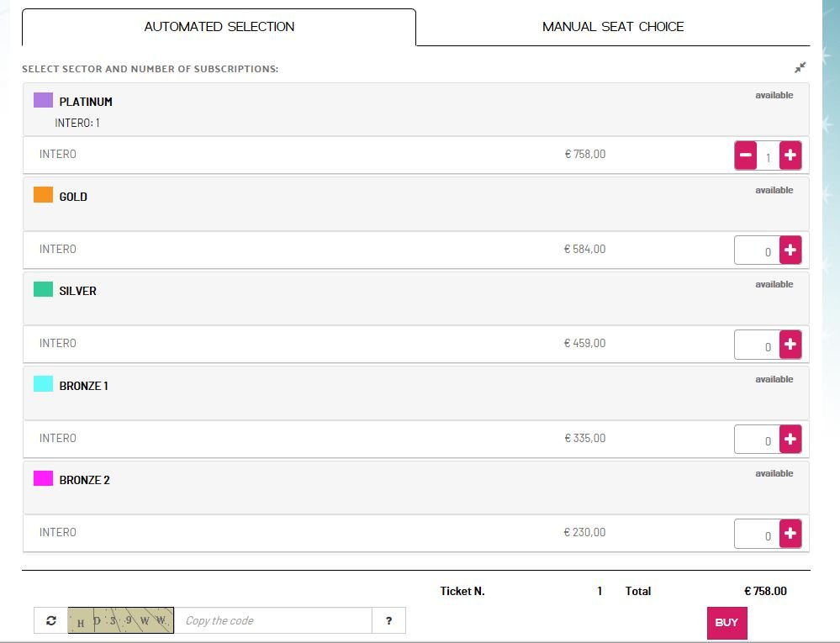Switch to Manual Seat Choice tab
The image size is (840, 643).
(x=613, y=27)
